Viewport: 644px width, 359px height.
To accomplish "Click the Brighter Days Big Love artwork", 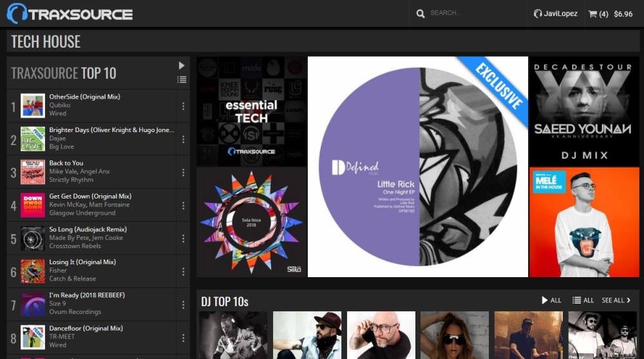I will tap(33, 139).
